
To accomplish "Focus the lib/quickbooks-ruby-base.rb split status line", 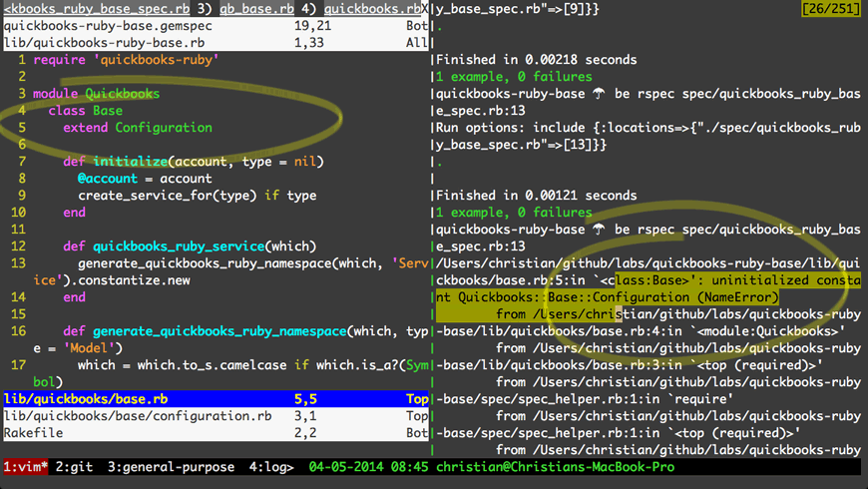I will (x=216, y=43).
